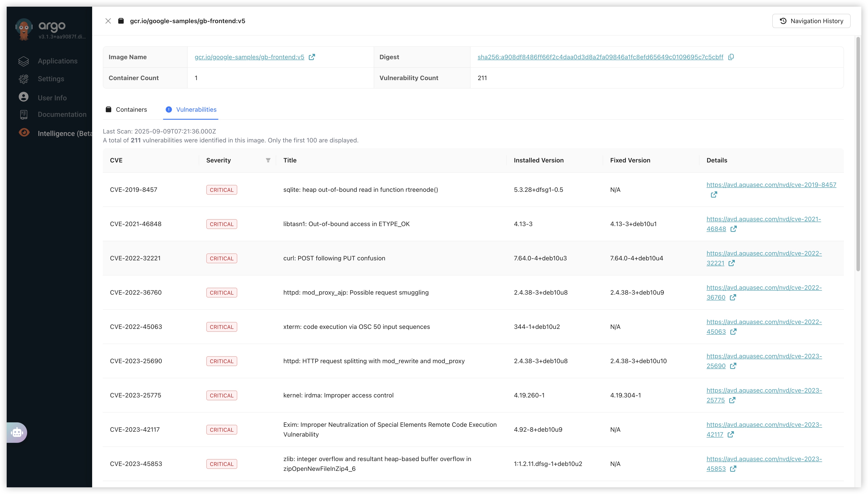This screenshot has height=494, width=868.
Task: Open Navigation History
Action: click(811, 21)
